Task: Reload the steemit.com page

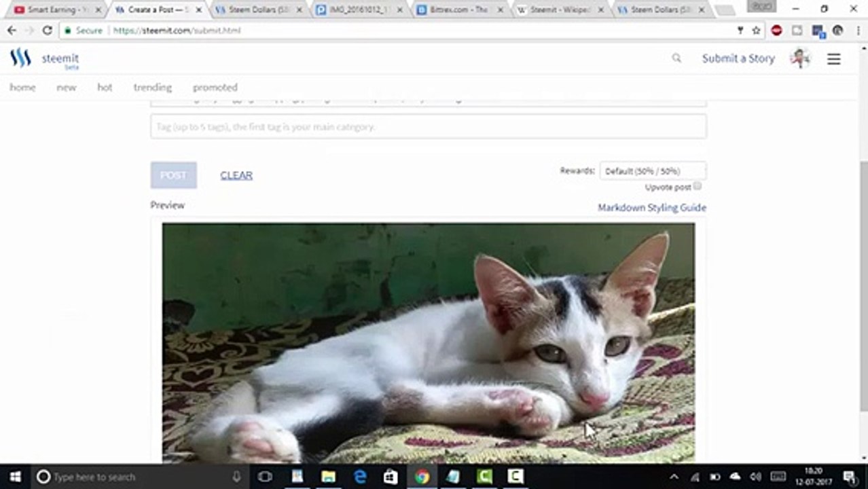Action: [47, 31]
